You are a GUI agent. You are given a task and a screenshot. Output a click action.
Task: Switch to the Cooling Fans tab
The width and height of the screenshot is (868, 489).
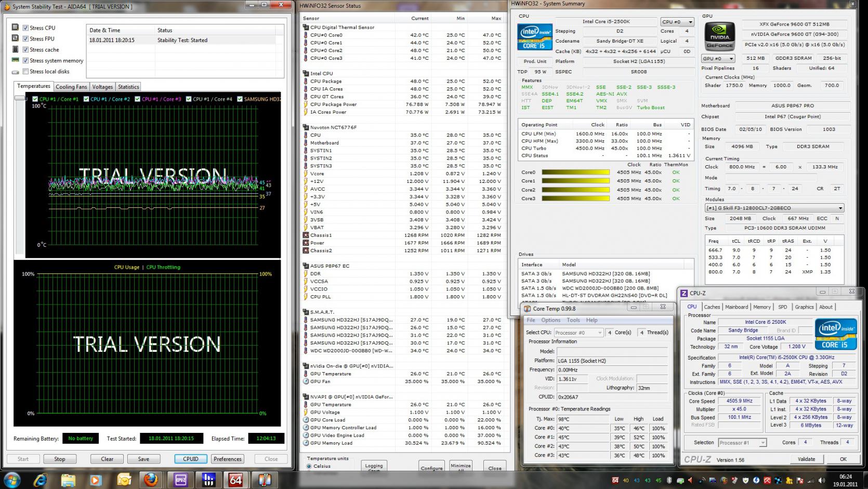(71, 87)
